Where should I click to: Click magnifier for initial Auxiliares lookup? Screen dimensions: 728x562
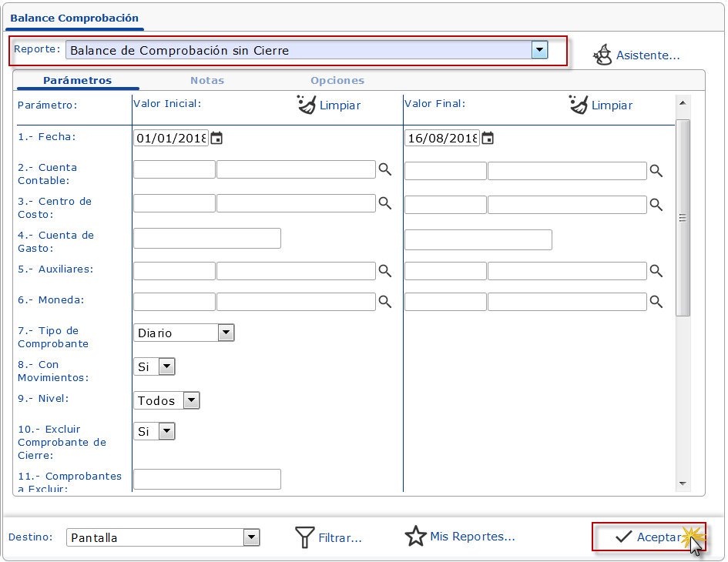[384, 271]
